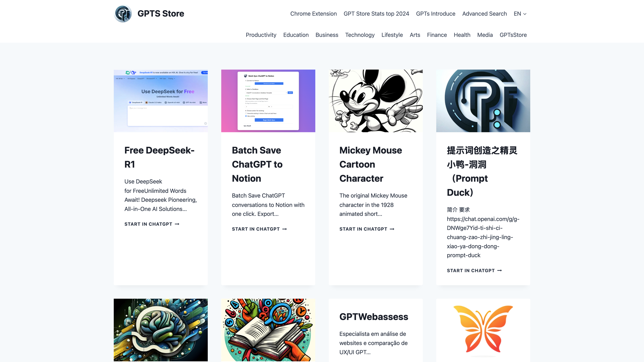Click the arrow icon beside START IN CHATGPT under Free DeepSeek-R1
The image size is (644, 362).
[x=177, y=224]
